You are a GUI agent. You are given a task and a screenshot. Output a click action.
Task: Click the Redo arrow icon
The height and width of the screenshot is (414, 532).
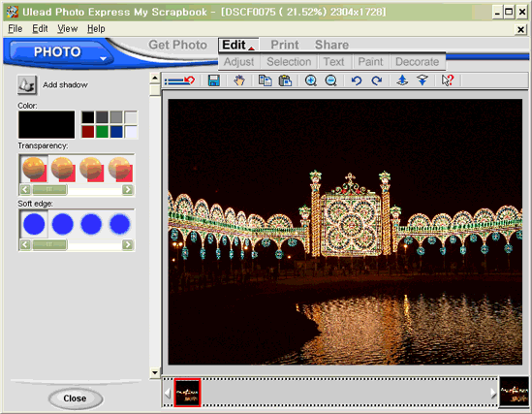point(377,80)
